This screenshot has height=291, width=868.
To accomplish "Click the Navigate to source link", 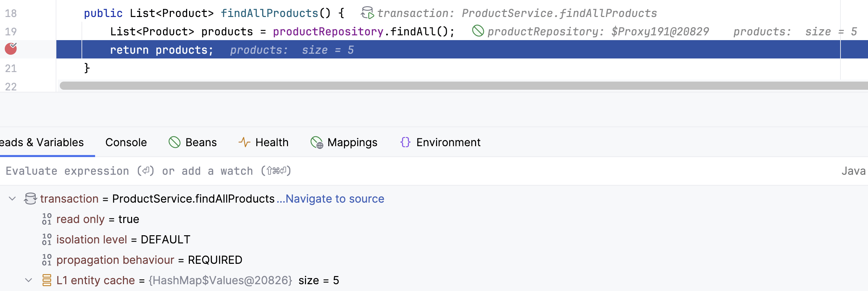I will tap(334, 199).
